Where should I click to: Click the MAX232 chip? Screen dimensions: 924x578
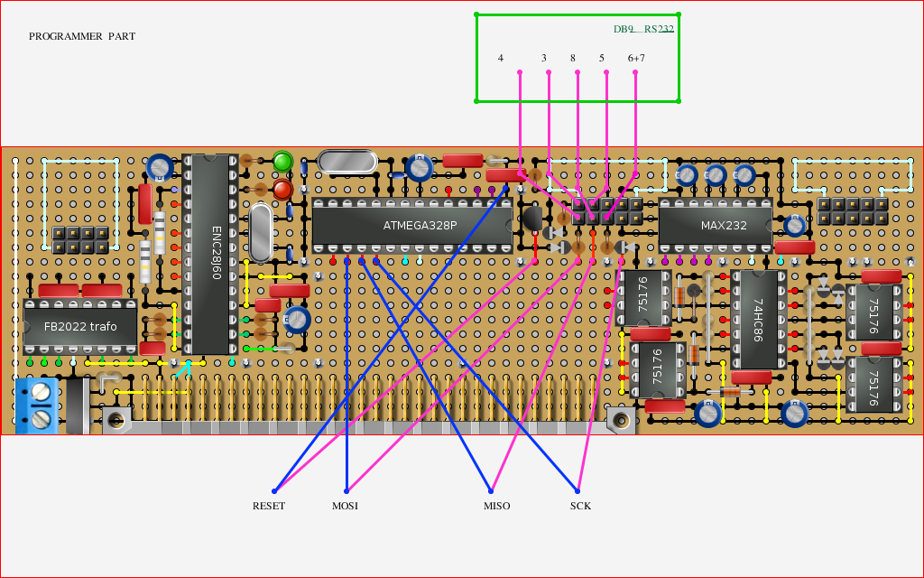coord(716,225)
